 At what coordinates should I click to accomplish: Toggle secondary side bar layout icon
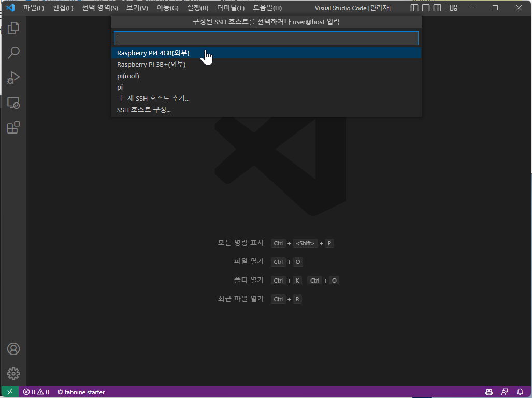tap(437, 8)
